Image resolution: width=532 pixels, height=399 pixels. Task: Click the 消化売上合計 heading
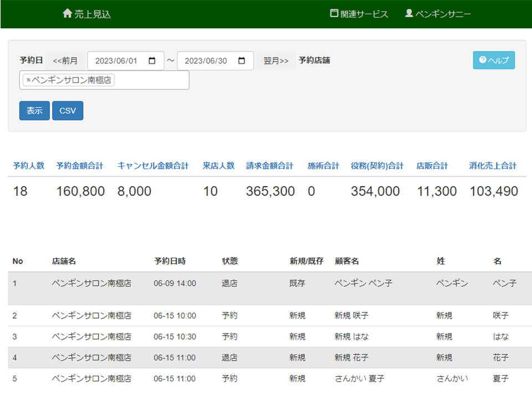click(493, 166)
